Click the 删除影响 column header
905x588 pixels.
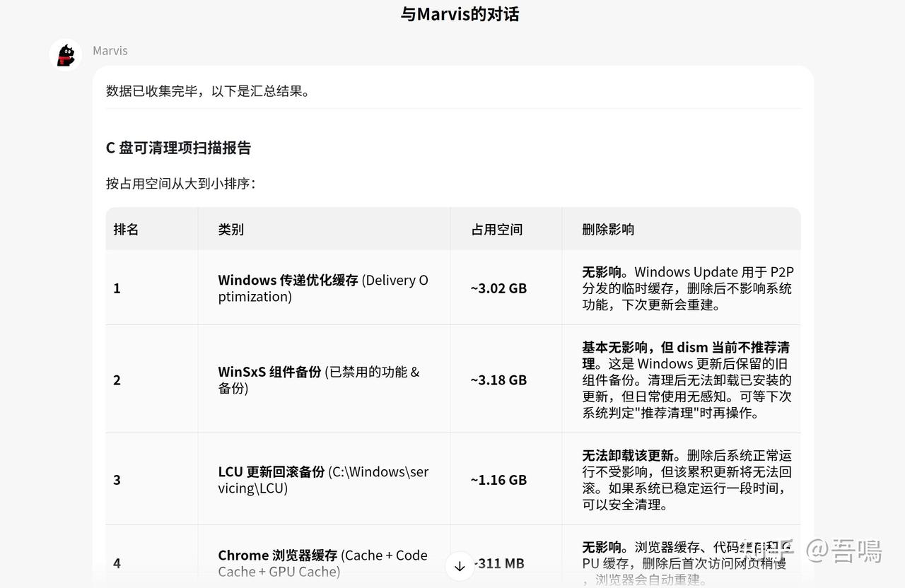[x=608, y=229]
